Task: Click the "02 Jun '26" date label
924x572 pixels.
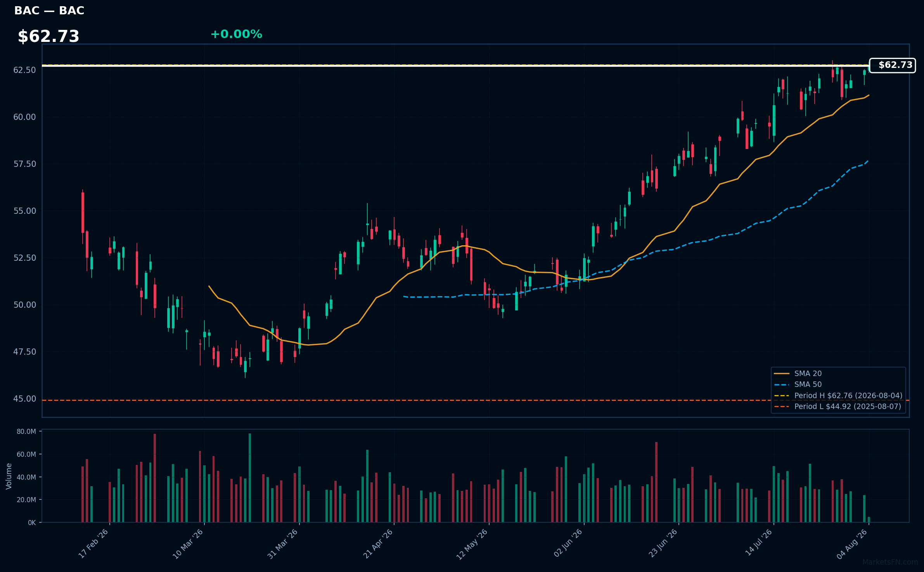Action: (x=568, y=544)
